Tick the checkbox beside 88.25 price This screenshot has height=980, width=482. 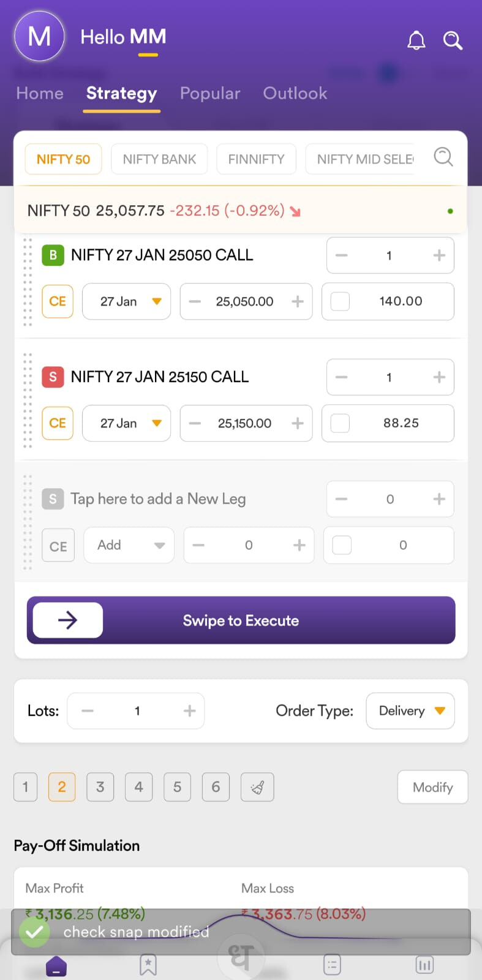[x=341, y=423]
